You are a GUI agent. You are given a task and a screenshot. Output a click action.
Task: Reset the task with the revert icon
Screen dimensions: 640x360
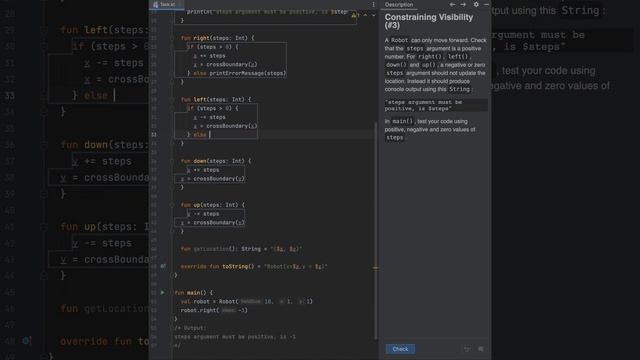[467, 349]
